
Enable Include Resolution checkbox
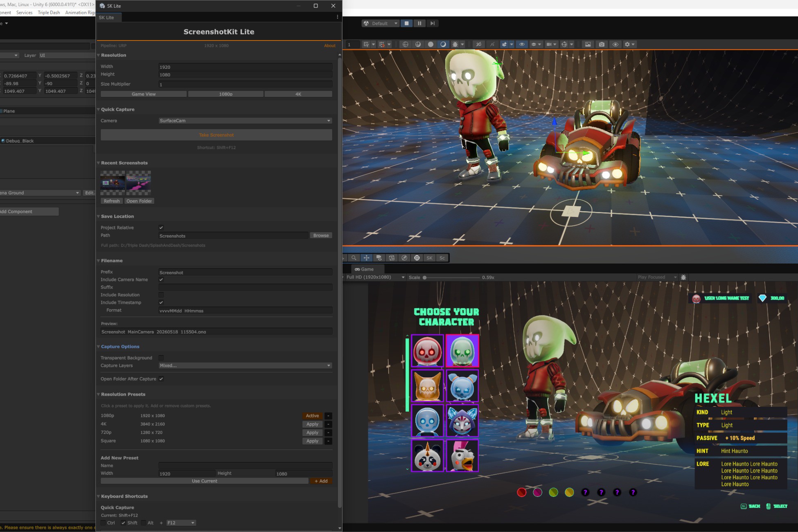(161, 295)
